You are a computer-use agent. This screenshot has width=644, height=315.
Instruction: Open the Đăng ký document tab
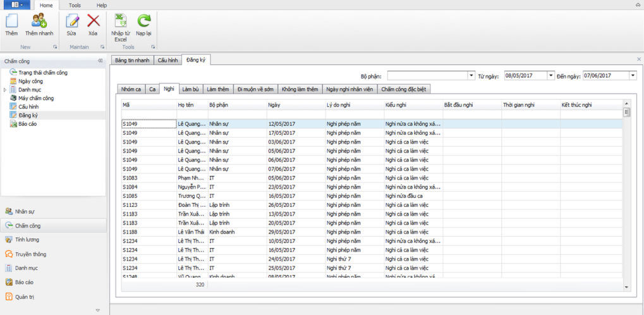tap(197, 60)
